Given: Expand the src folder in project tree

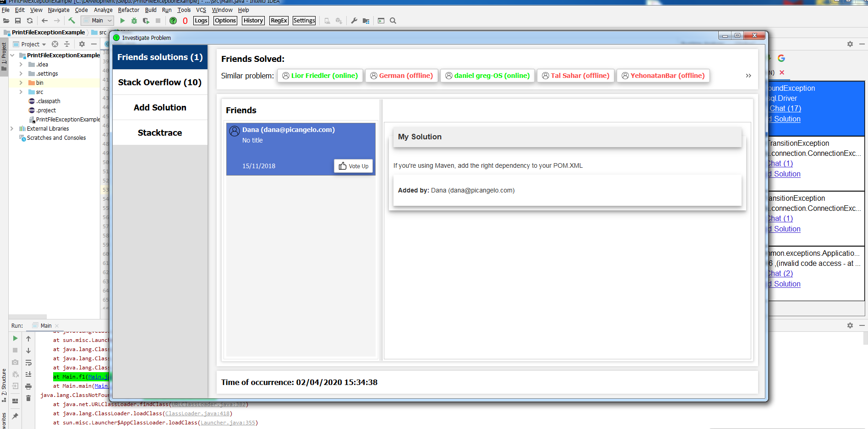Looking at the screenshot, I should (21, 92).
